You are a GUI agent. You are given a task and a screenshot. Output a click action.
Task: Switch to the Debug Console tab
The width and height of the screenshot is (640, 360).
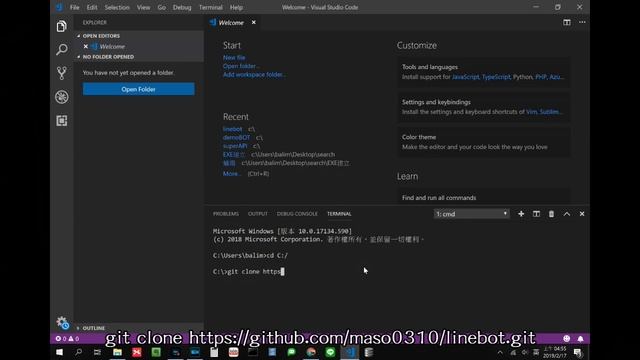(297, 214)
